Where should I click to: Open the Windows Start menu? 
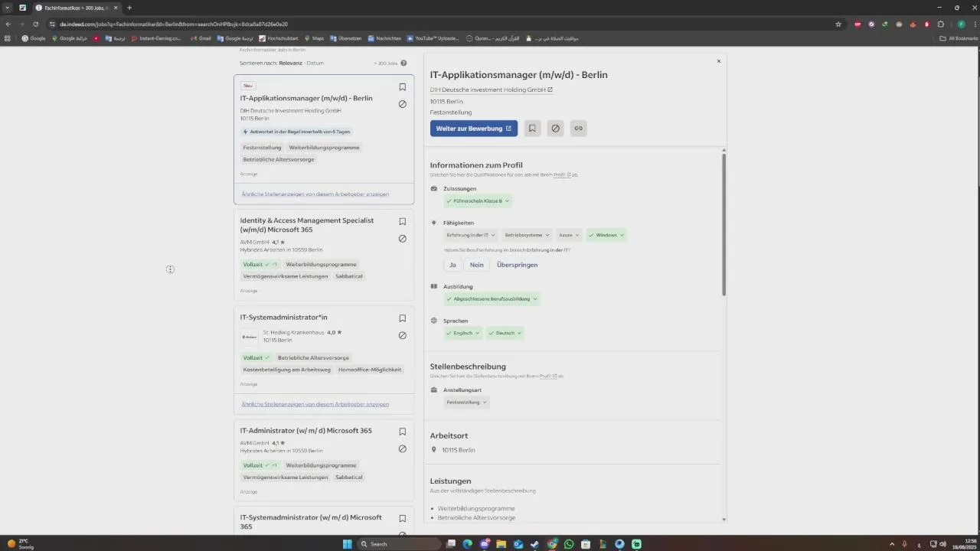pos(347,544)
